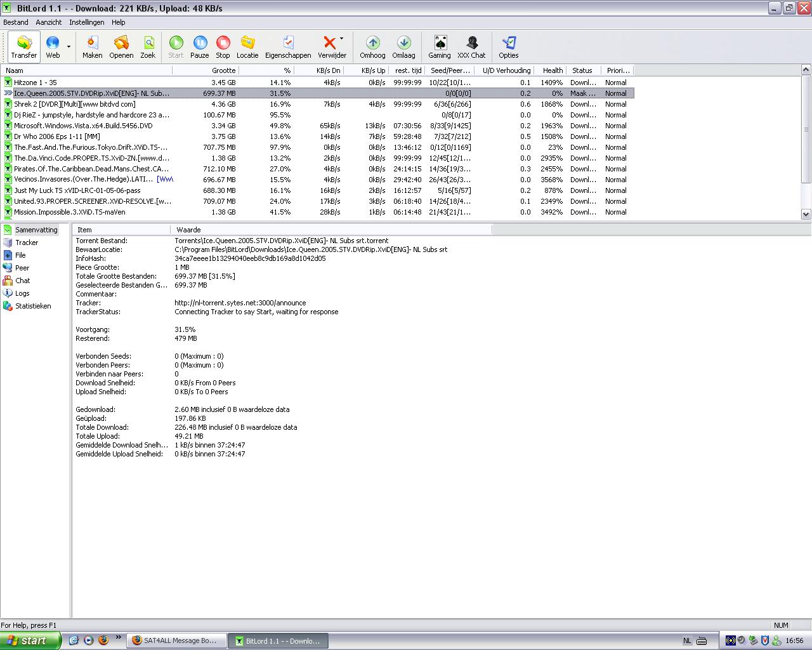
Task: Sort by rest. tijd column header
Action: (x=406, y=70)
